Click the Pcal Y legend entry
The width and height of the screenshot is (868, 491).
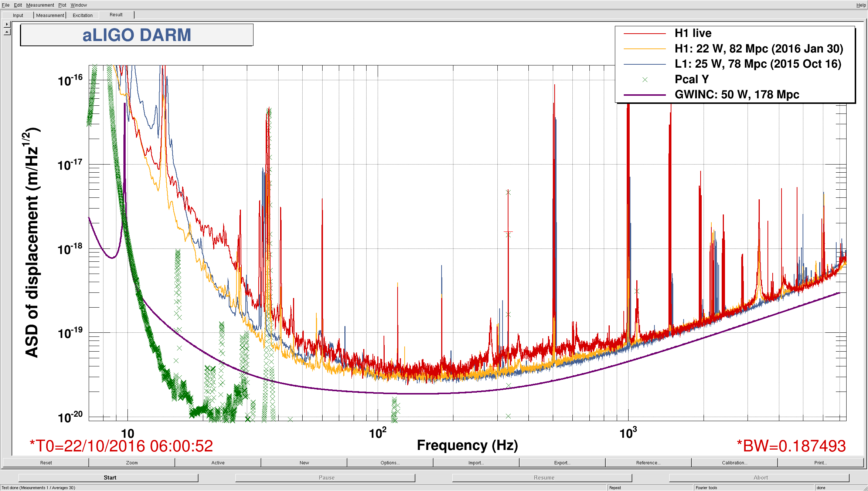(x=692, y=79)
